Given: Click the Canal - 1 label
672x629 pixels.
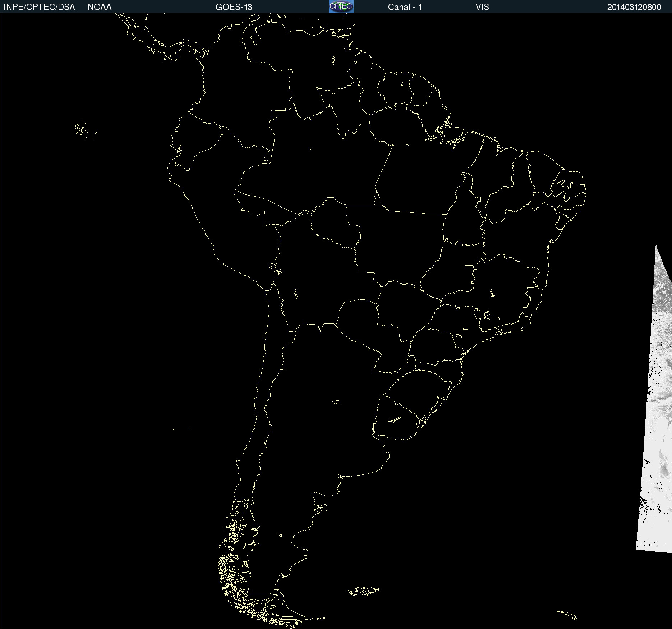Looking at the screenshot, I should [405, 7].
